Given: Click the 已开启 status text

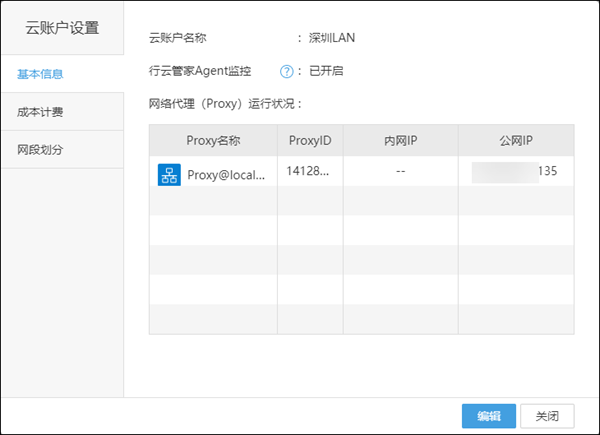Looking at the screenshot, I should [x=326, y=71].
